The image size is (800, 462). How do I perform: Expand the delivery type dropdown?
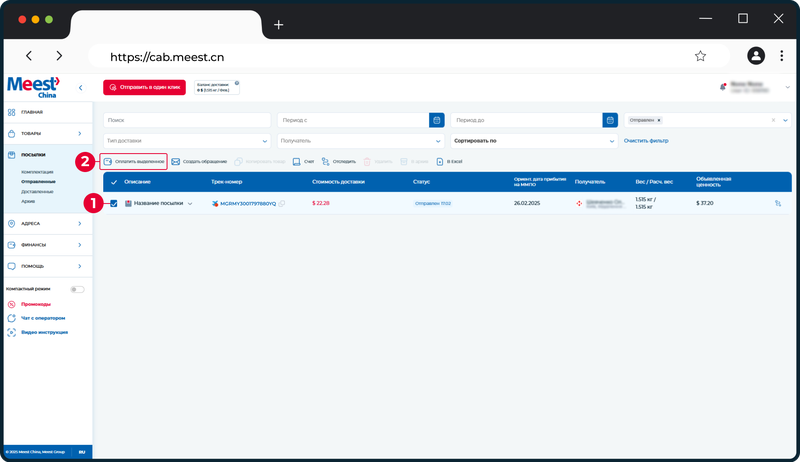pyautogui.click(x=187, y=141)
